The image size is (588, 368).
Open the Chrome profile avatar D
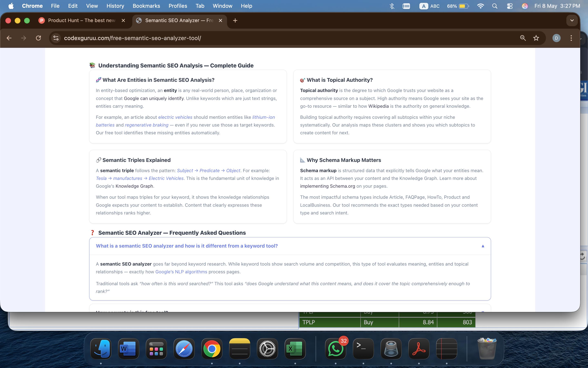coord(556,38)
